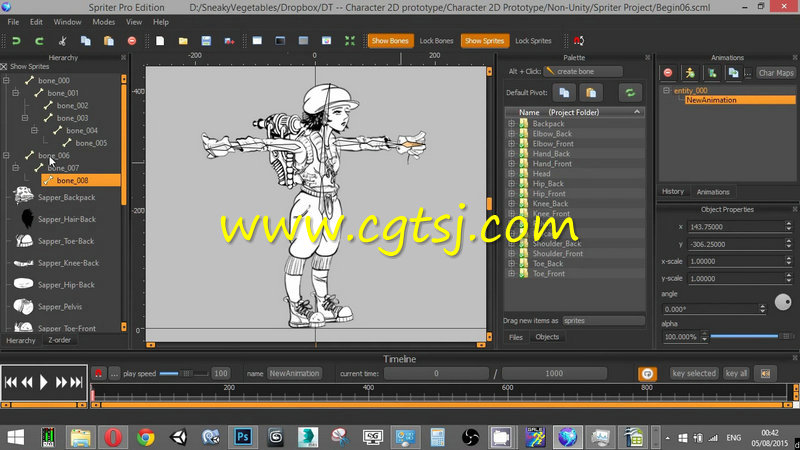The width and height of the screenshot is (800, 450).
Task: Open Google Chrome from the taskbar
Action: pyautogui.click(x=146, y=437)
